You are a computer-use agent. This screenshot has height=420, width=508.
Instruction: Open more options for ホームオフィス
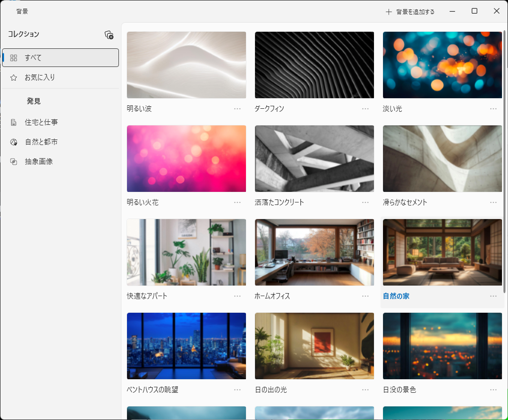coord(365,296)
